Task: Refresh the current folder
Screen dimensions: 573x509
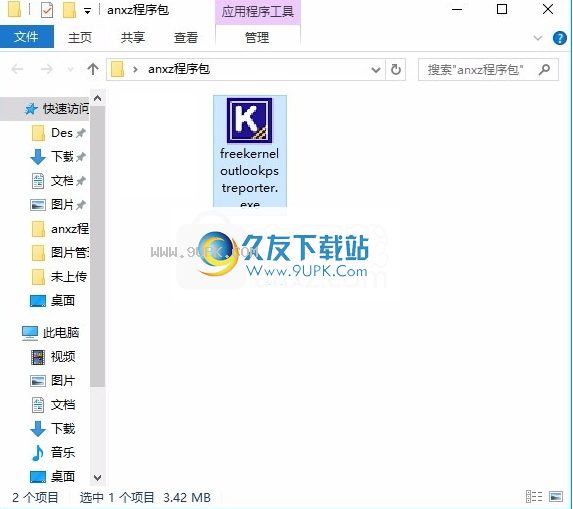Action: (x=396, y=69)
